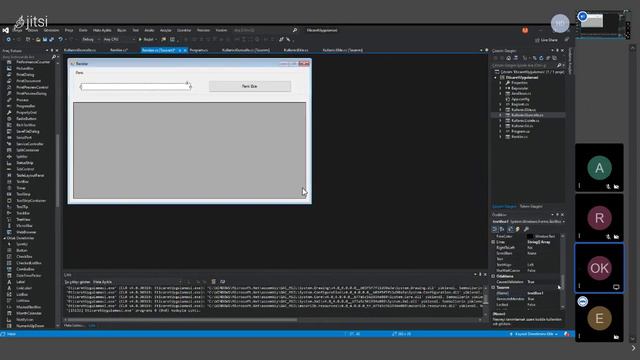Select the TextBox control in the Toolbox
This screenshot has height=360, width=640.
point(22,182)
